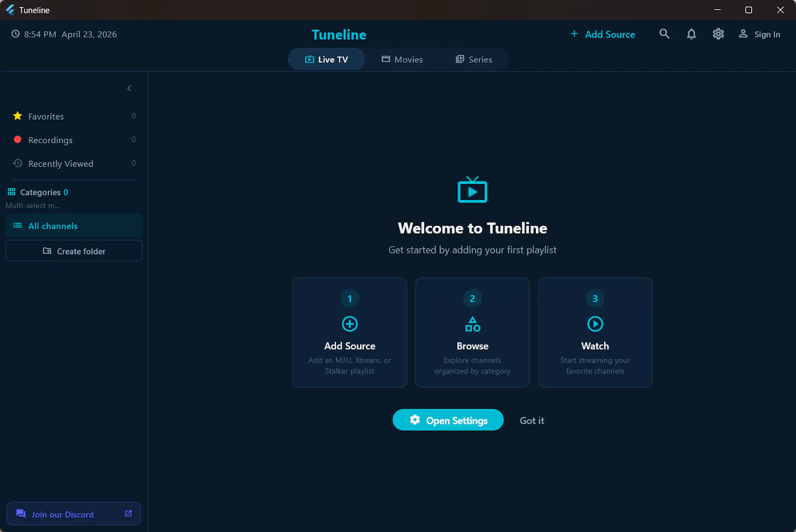Click the Tuneline heading title
Screen dimensions: 796x532
[339, 34]
